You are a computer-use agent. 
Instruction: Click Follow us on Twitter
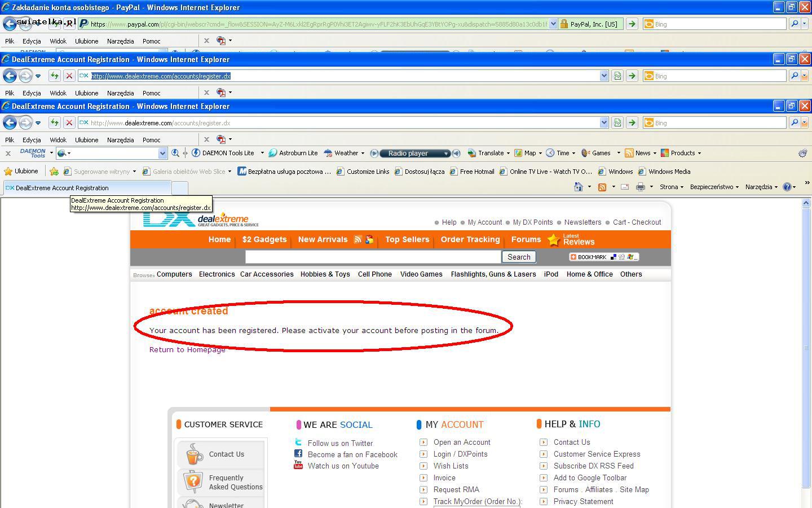340,443
